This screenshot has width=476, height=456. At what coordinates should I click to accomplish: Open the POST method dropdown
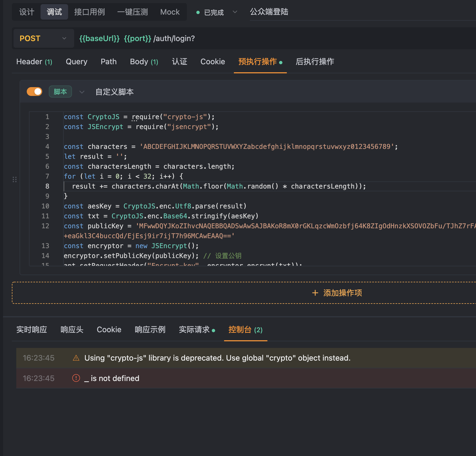(x=44, y=38)
